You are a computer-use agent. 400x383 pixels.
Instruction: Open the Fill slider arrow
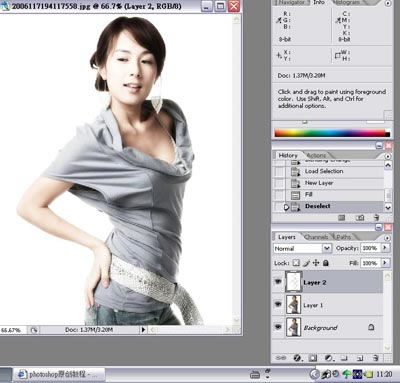click(x=385, y=263)
